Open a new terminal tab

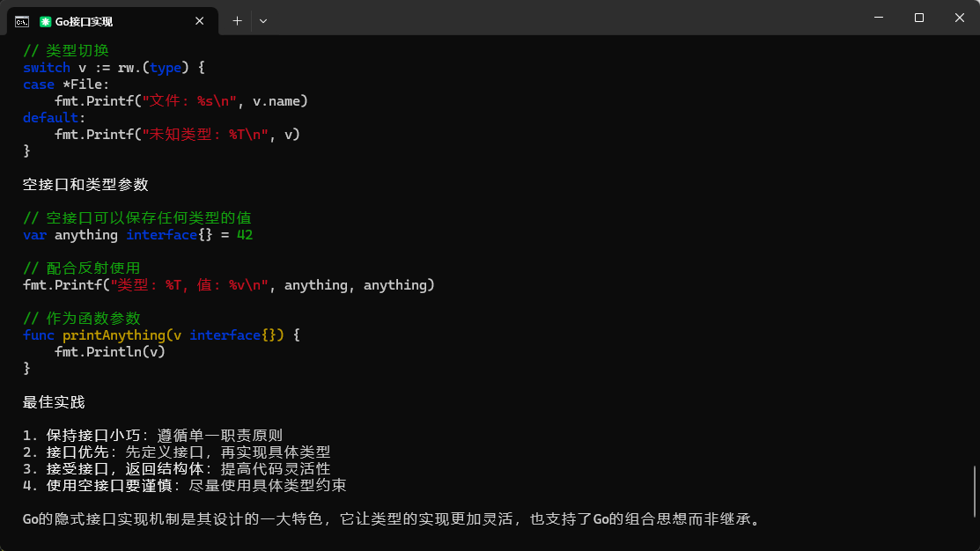[237, 20]
